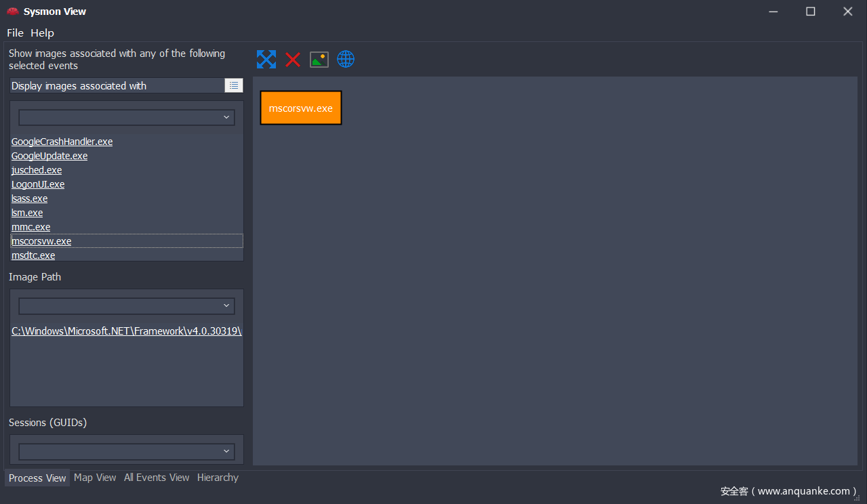
Task: Click the Sysmon View app logo
Action: pos(12,12)
